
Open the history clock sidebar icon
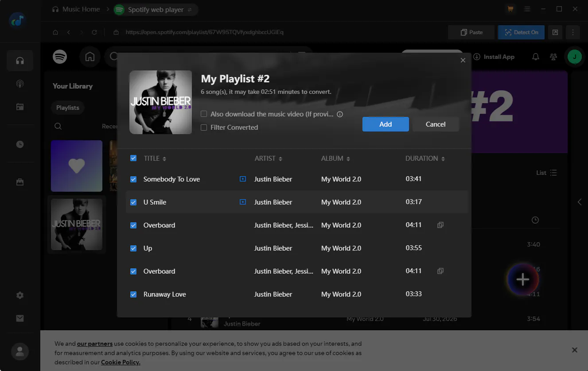coord(20,144)
